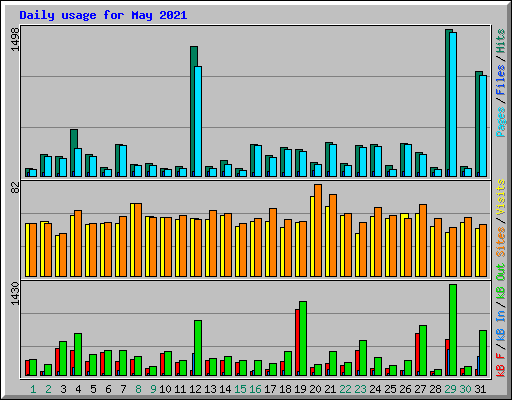Click the day 3 orange sites bar

(63, 255)
